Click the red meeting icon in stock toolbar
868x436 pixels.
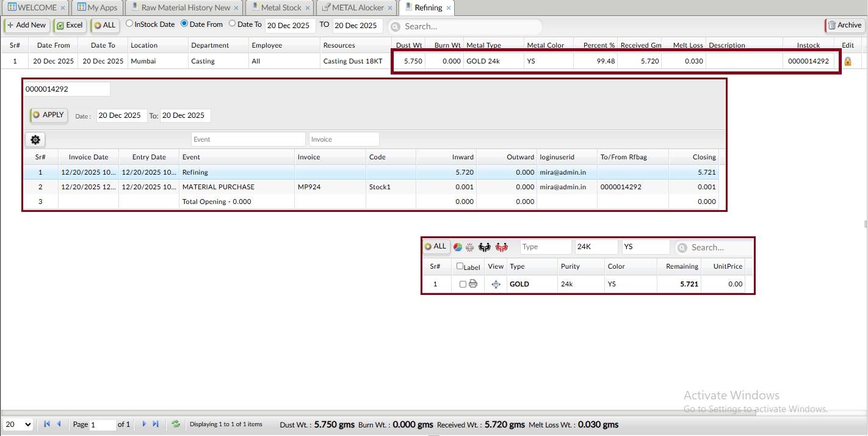pyautogui.click(x=502, y=247)
